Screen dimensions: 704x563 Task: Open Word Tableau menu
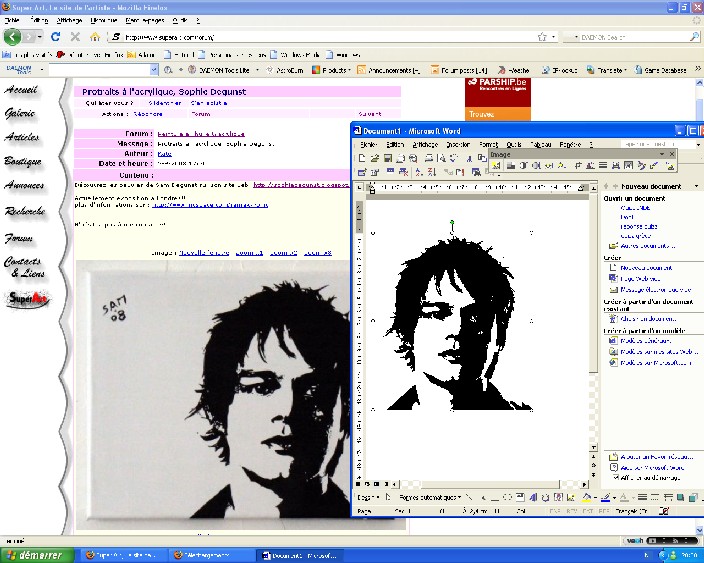tap(541, 145)
